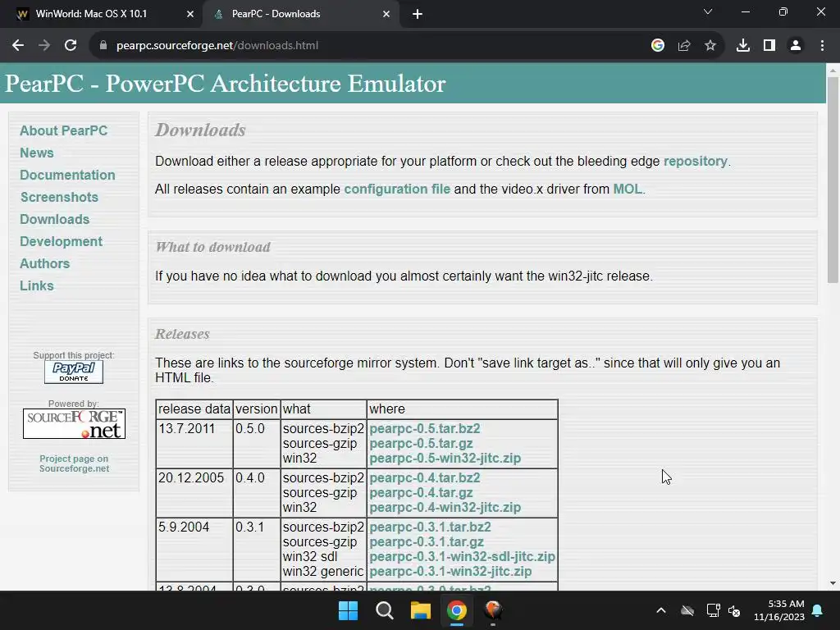Click the muted volume tray icon

(x=734, y=610)
